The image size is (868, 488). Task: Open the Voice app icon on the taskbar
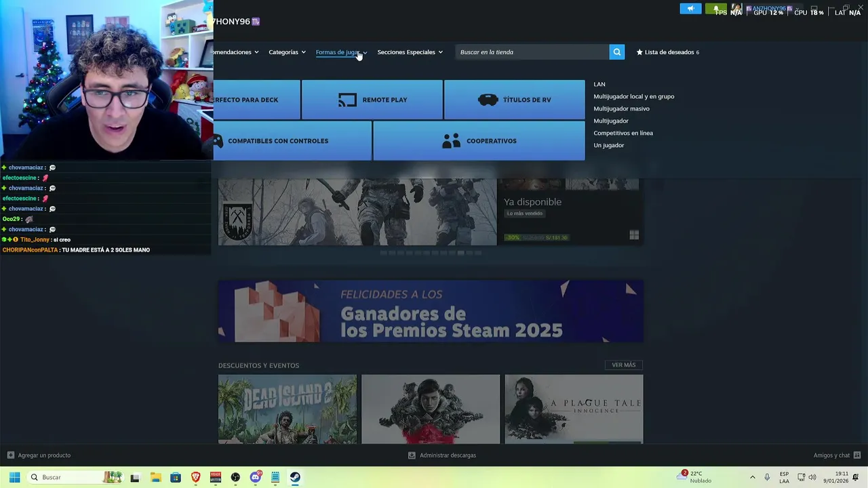[216, 477]
